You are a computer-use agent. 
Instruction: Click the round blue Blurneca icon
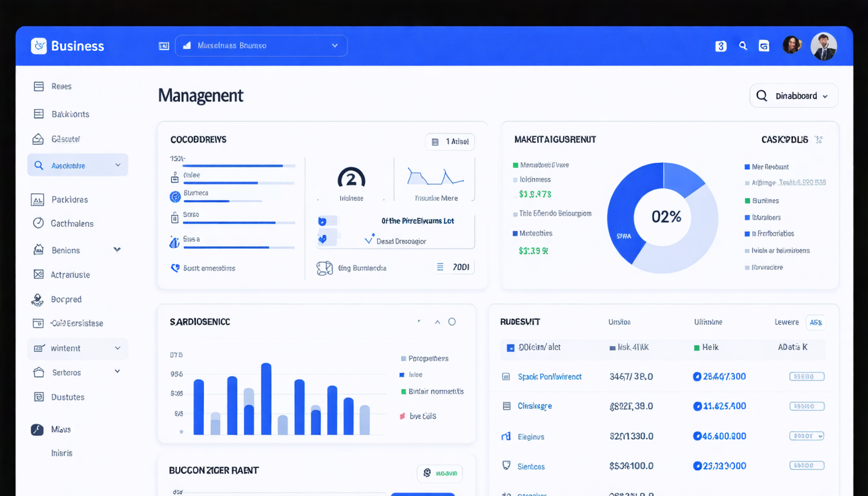(175, 196)
